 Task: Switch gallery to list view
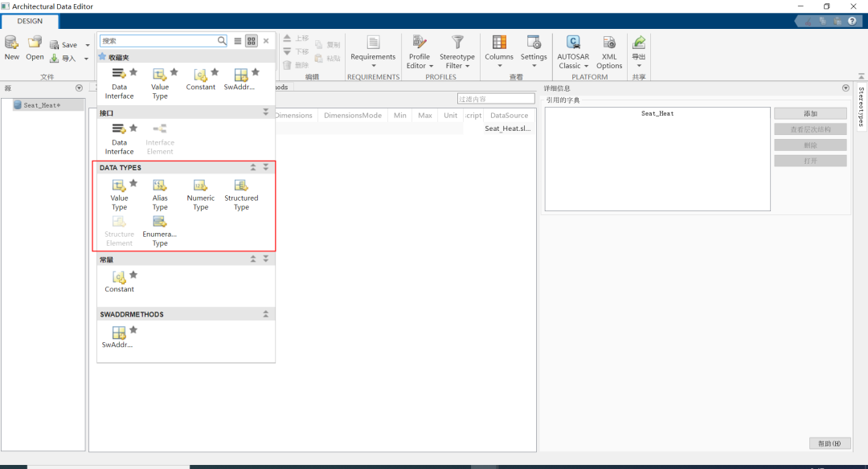pos(237,41)
